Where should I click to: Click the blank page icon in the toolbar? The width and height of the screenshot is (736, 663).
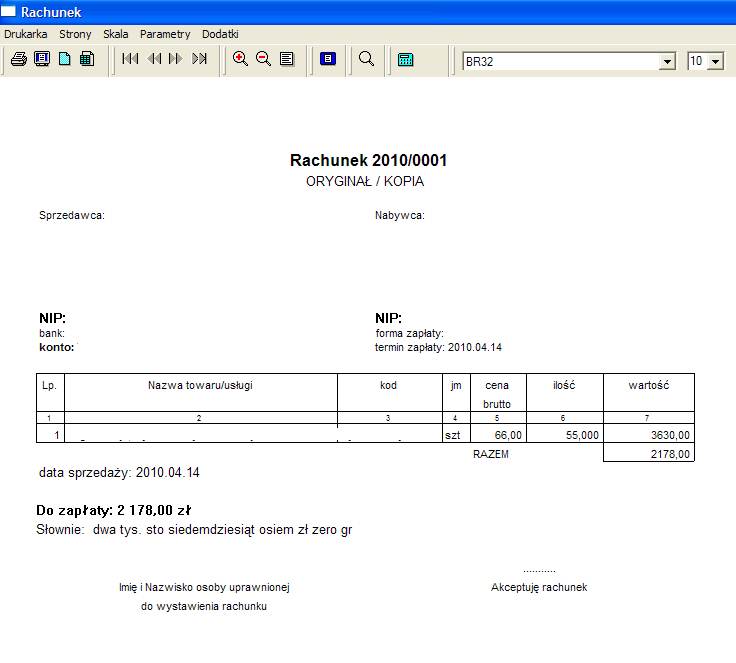[x=64, y=60]
